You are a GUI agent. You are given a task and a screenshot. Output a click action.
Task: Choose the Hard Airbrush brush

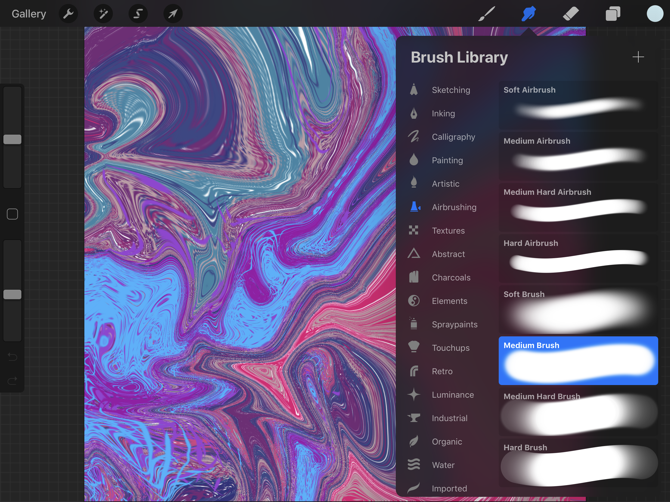pos(578,258)
